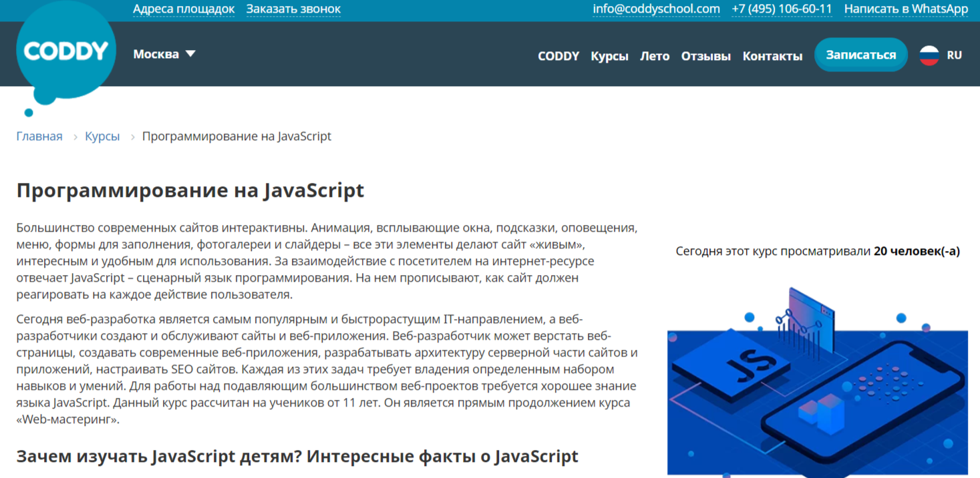Open the Контакты menu item
Screen dimensions: 980x478
pyautogui.click(x=772, y=56)
